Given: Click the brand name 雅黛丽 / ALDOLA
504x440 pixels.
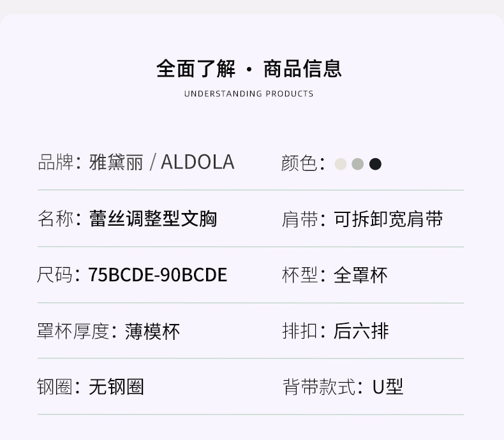Looking at the screenshot, I should 161,163.
